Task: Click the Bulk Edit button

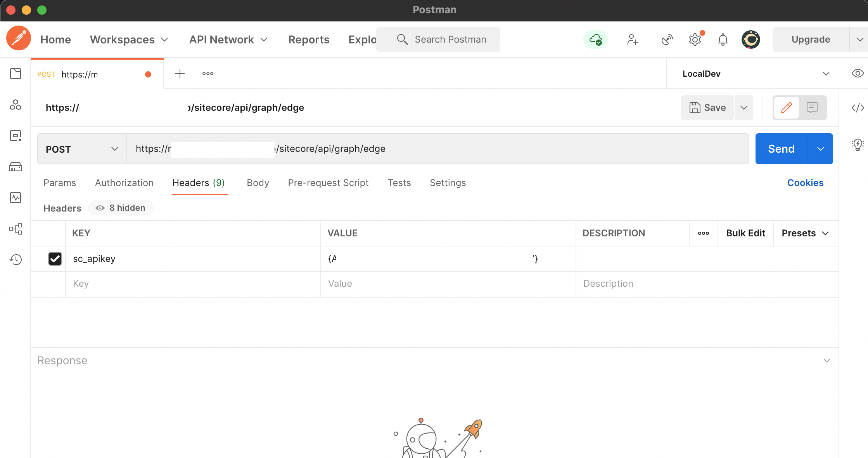Action: 745,233
